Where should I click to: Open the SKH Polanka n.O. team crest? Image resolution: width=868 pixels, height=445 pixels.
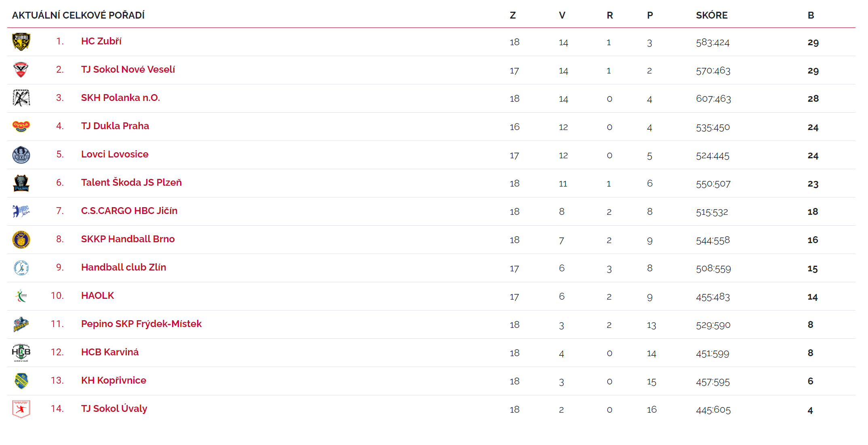pyautogui.click(x=21, y=98)
